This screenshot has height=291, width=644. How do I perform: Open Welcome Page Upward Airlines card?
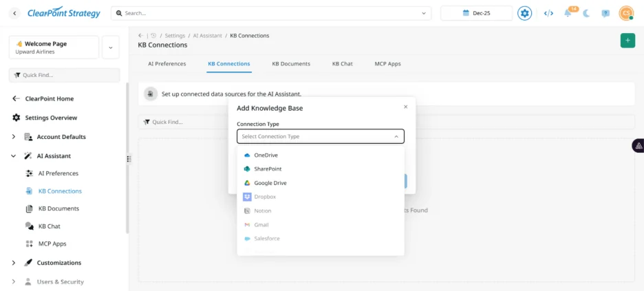(x=54, y=47)
